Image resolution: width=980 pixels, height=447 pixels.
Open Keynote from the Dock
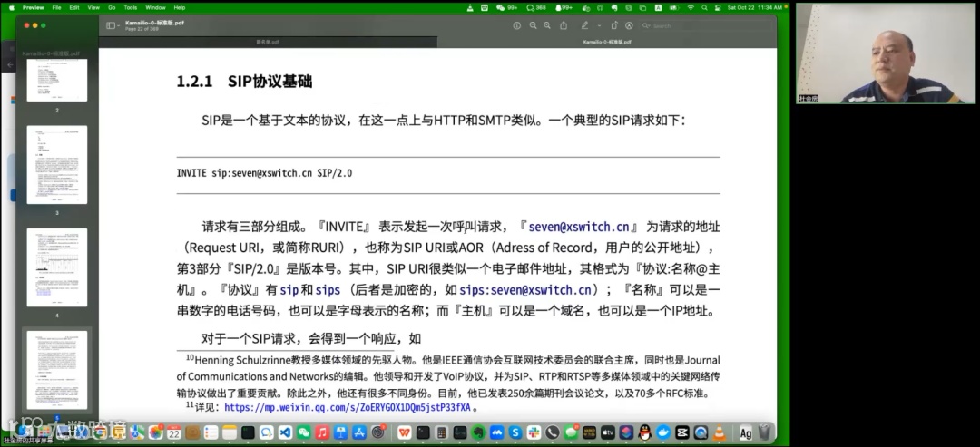click(340, 432)
